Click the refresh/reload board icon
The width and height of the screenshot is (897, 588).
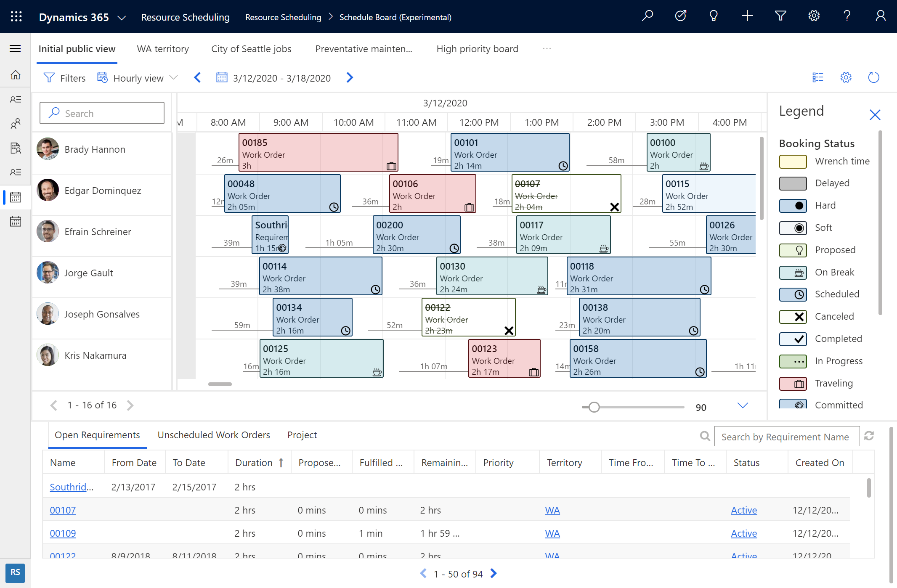click(x=874, y=78)
